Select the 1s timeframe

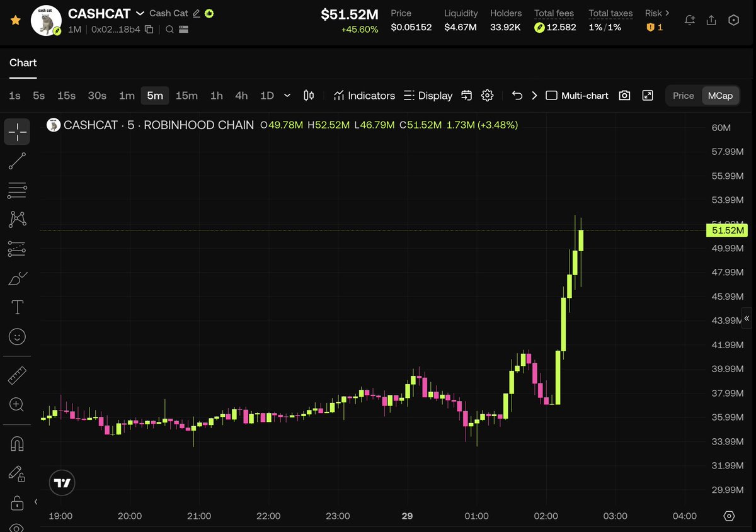14,96
